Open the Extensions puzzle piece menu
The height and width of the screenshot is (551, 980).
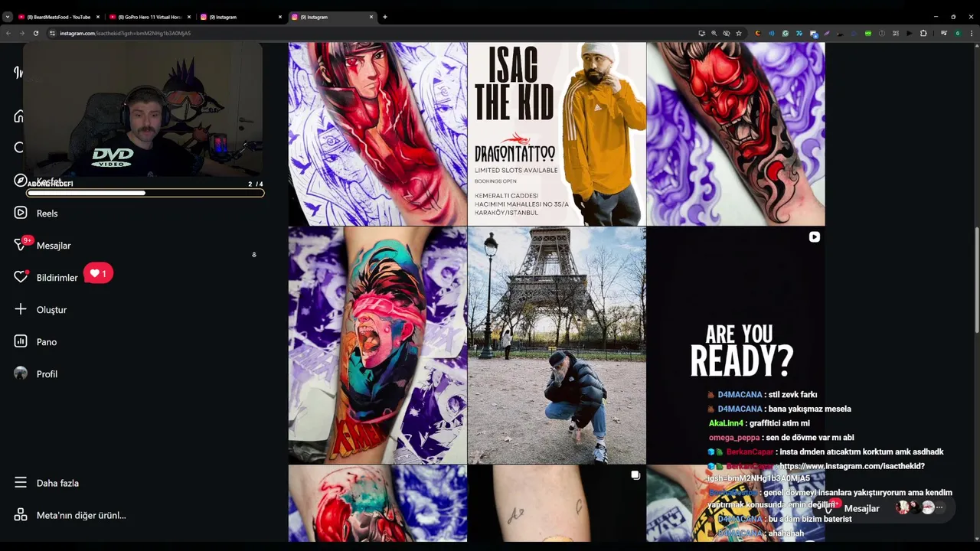(923, 33)
